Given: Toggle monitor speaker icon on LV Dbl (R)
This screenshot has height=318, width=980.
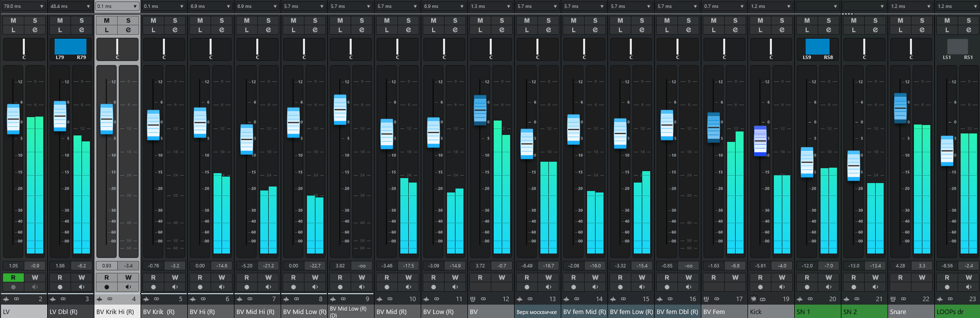Looking at the screenshot, I should (x=81, y=287).
